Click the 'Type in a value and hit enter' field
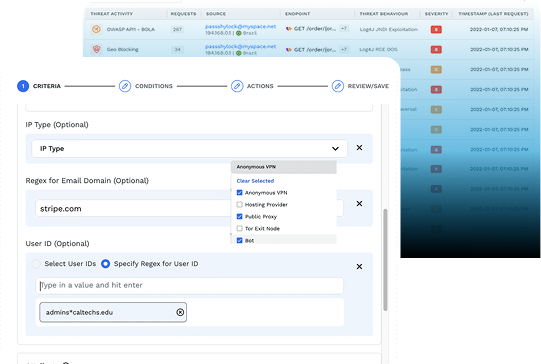 (x=189, y=285)
